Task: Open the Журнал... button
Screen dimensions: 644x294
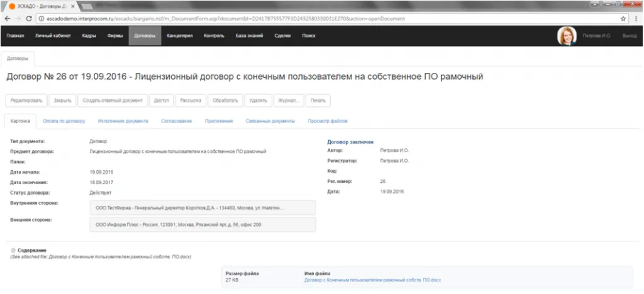Action: tap(289, 101)
